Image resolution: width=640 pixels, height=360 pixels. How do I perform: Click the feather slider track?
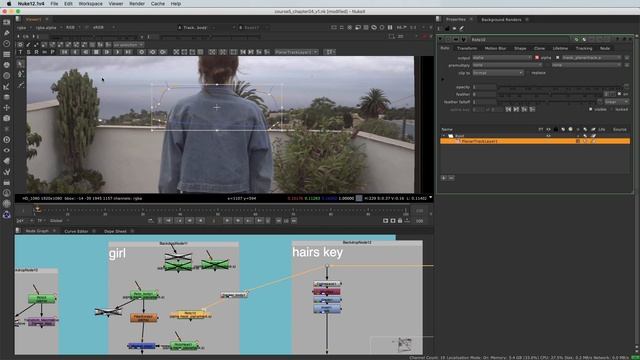pos(550,94)
